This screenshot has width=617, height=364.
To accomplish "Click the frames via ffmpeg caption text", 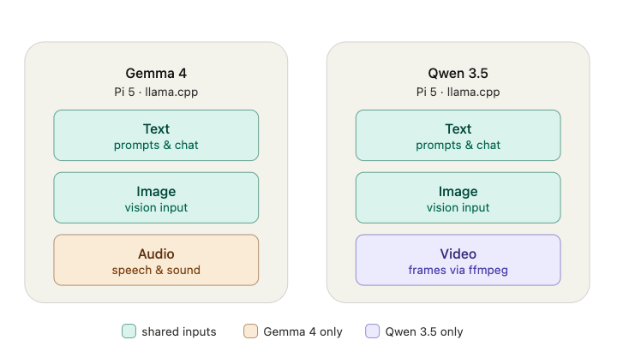I will (458, 270).
